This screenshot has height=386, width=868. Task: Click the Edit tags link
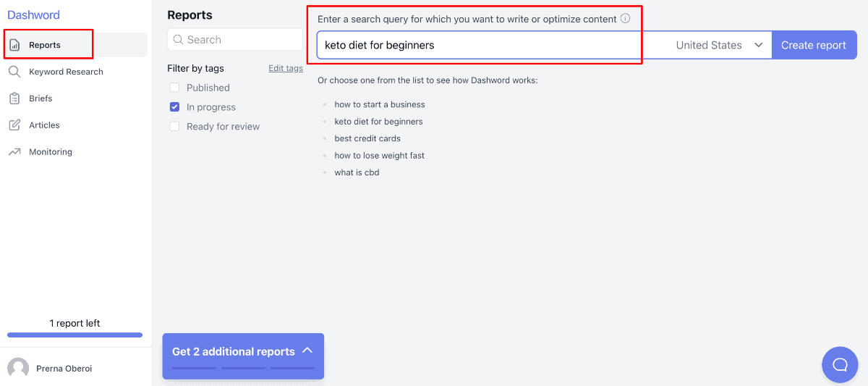click(286, 68)
